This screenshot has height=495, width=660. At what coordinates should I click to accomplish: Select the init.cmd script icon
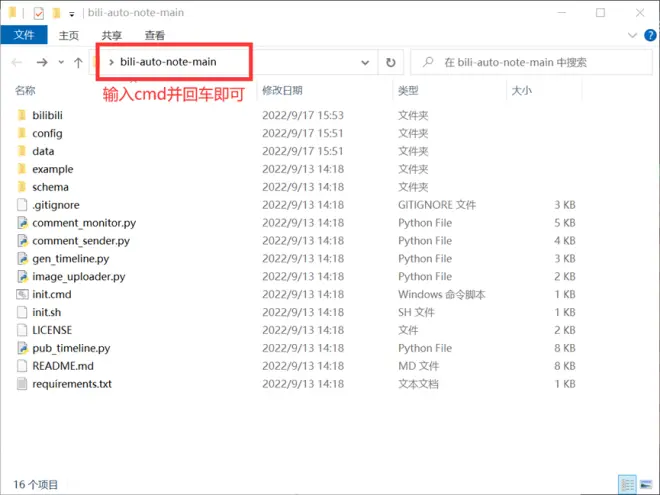coord(22,294)
